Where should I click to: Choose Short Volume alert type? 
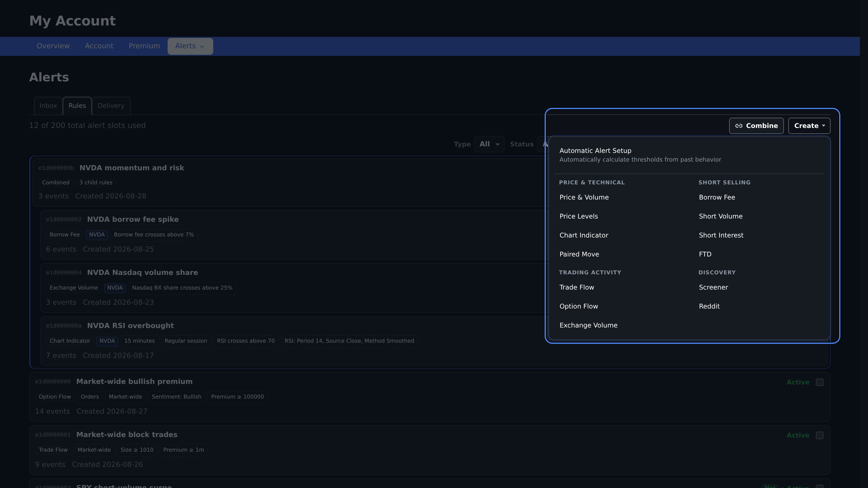click(x=720, y=216)
